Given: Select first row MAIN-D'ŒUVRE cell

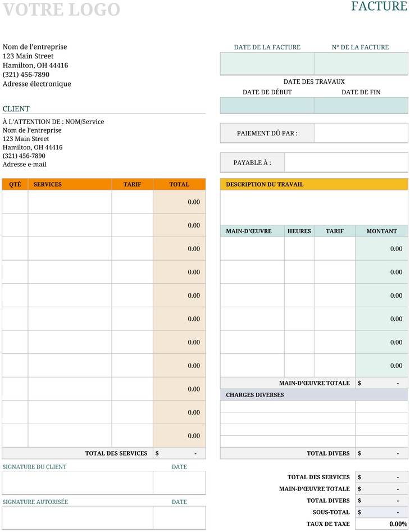Looking at the screenshot, I should pyautogui.click(x=252, y=249).
